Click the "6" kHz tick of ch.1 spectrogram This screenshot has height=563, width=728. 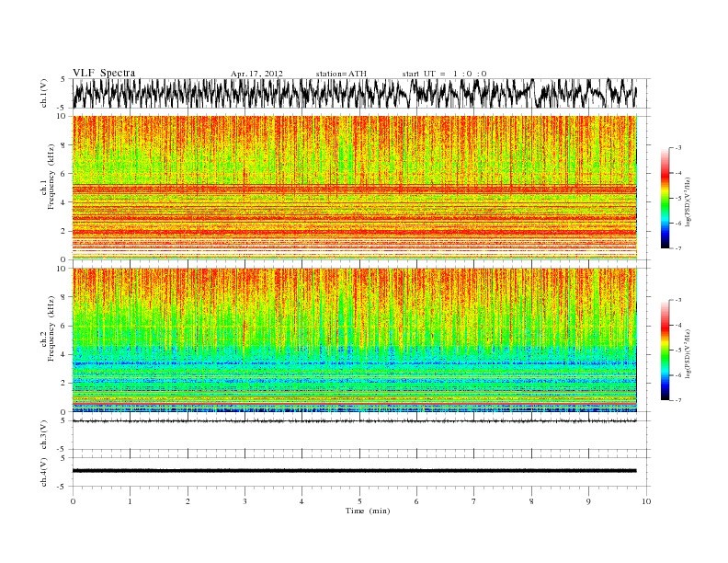[x=64, y=174]
